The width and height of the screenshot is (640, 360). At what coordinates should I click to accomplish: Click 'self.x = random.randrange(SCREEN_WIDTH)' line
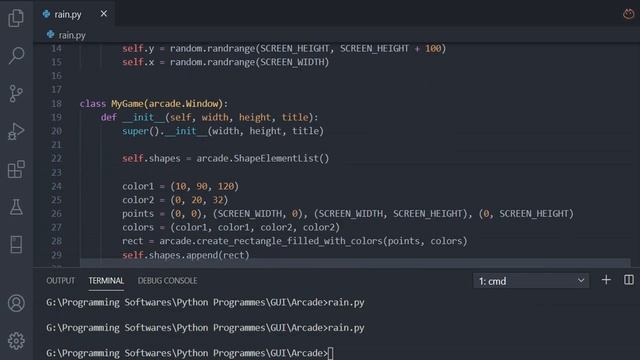[x=225, y=62]
